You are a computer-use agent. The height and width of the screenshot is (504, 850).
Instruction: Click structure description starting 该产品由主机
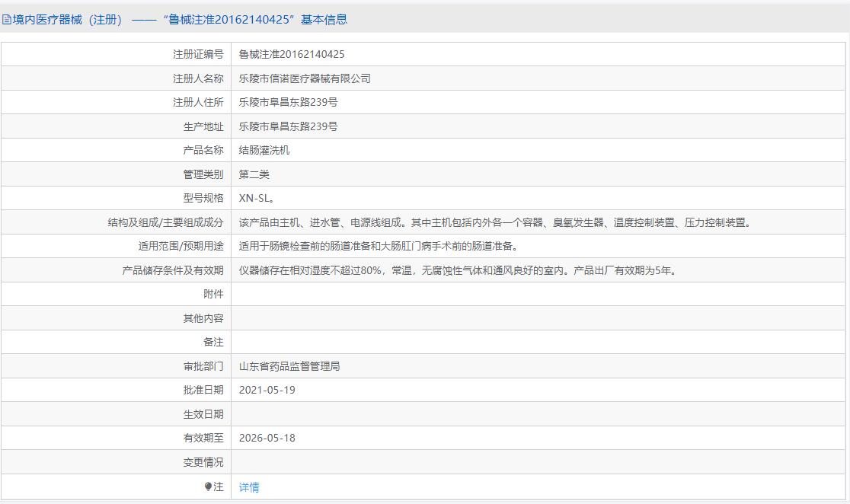click(x=496, y=222)
